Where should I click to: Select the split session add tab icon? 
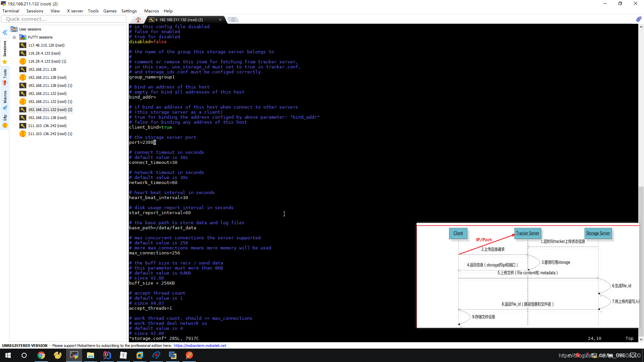point(233,19)
